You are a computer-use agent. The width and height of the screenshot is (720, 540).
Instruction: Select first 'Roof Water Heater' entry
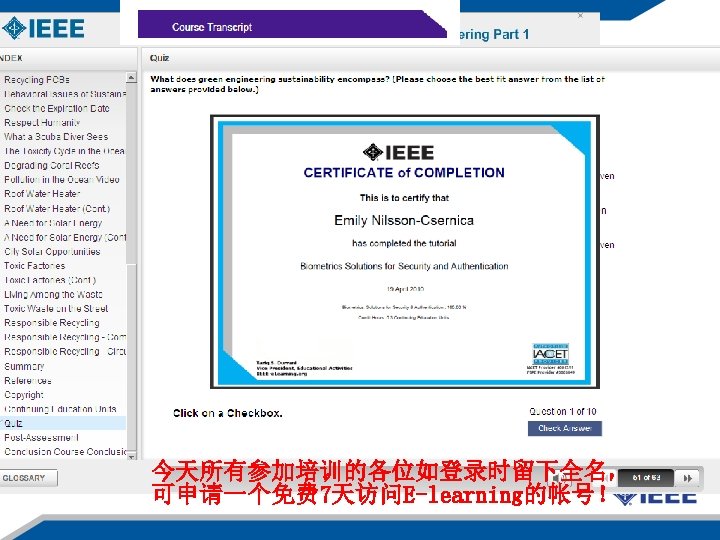[x=42, y=194]
